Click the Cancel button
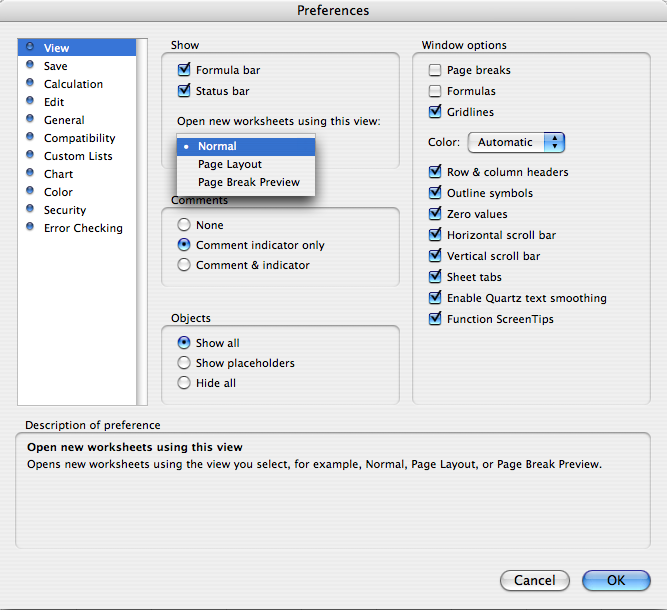Image resolution: width=667 pixels, height=610 pixels. click(x=535, y=580)
